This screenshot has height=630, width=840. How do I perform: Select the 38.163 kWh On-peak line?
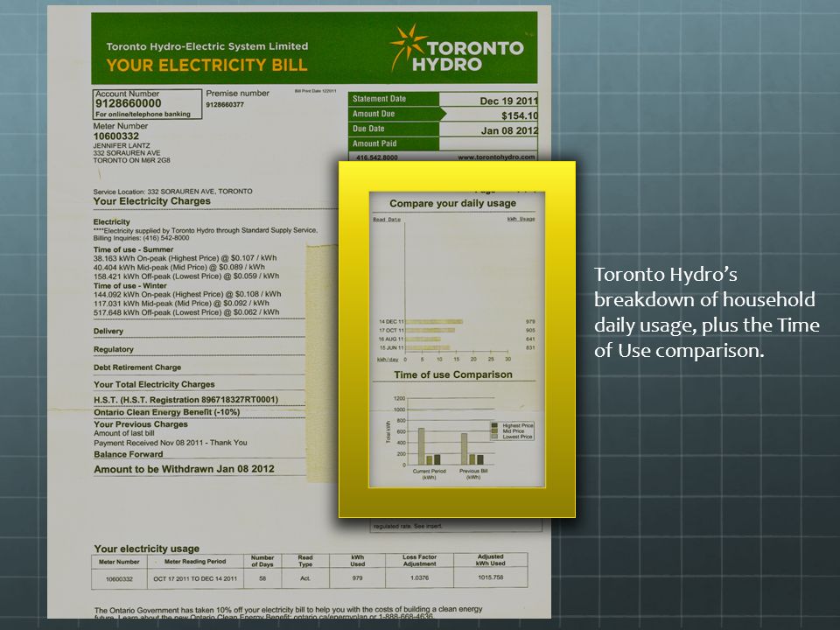coord(185,258)
